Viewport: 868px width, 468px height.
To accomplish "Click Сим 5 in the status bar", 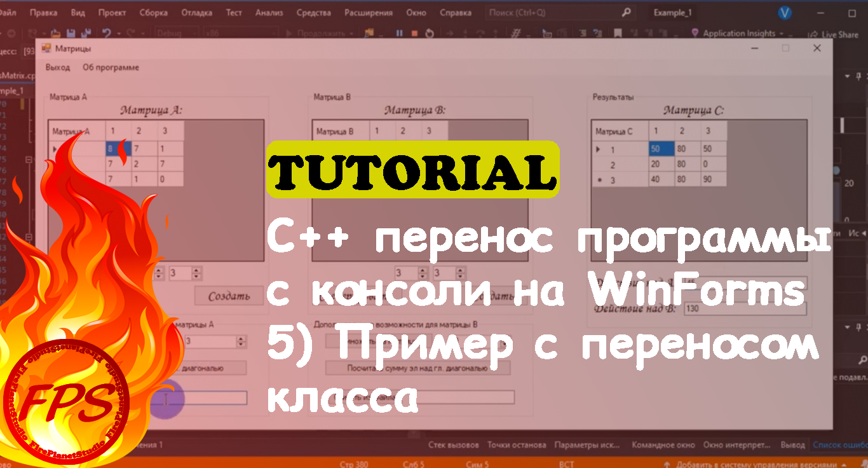I will [x=477, y=464].
